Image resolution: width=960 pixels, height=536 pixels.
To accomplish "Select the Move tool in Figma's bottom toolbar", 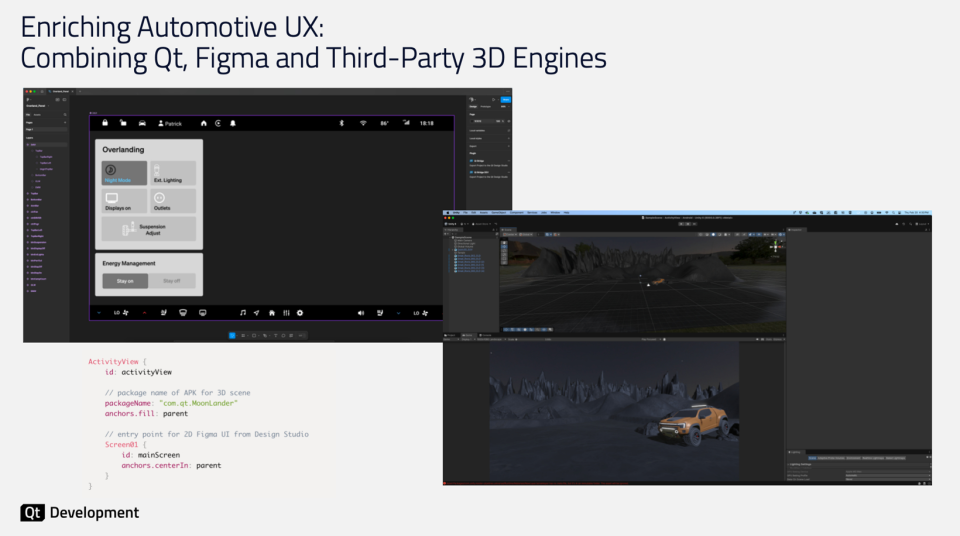I will click(232, 336).
